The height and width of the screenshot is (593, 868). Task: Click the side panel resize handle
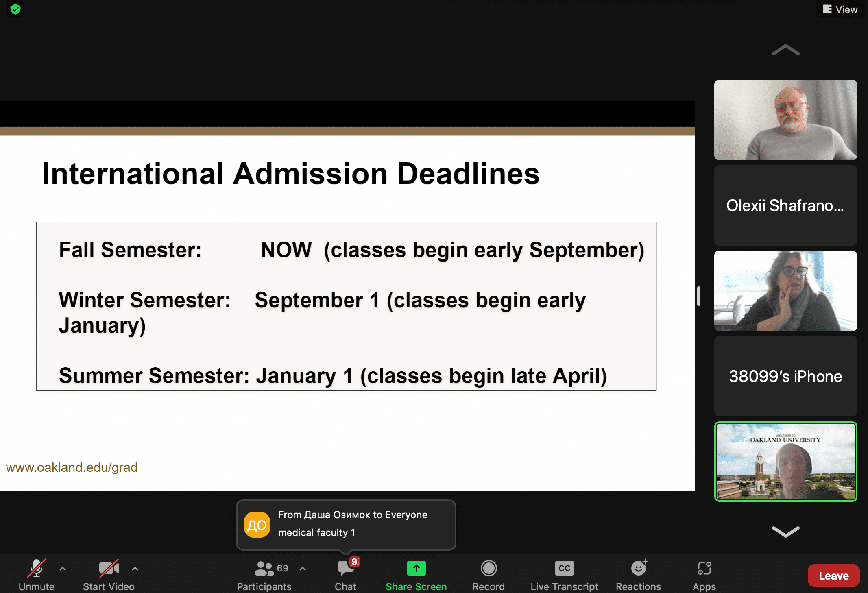point(698,296)
